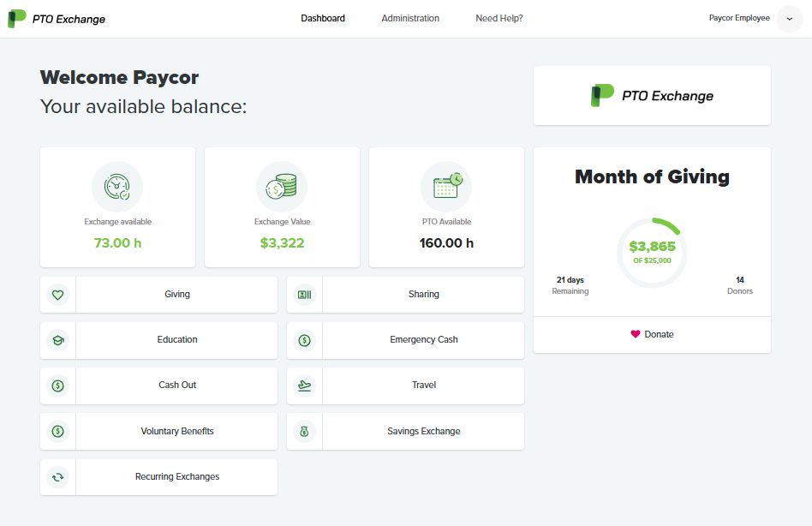This screenshot has height=526, width=812.
Task: Click the Cash Out dollar icon
Action: pyautogui.click(x=58, y=386)
